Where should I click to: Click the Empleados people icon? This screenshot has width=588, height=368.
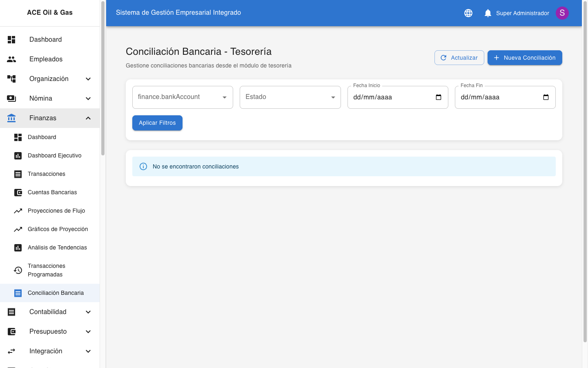point(11,59)
